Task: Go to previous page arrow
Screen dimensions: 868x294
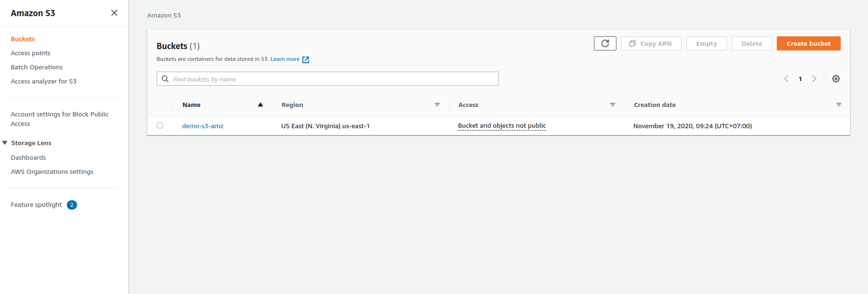Action: pos(786,79)
